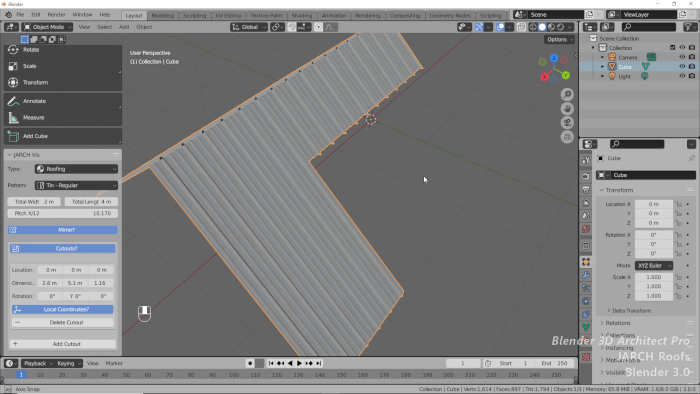Screen dimensions: 700x394
Task: Toggle X-ray view icon
Action: (521, 27)
